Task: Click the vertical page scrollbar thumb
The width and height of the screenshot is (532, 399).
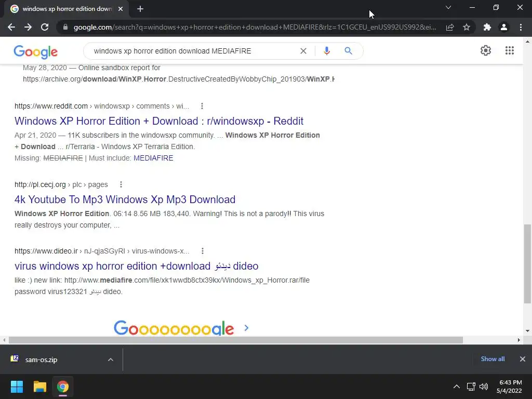Action: [x=527, y=263]
